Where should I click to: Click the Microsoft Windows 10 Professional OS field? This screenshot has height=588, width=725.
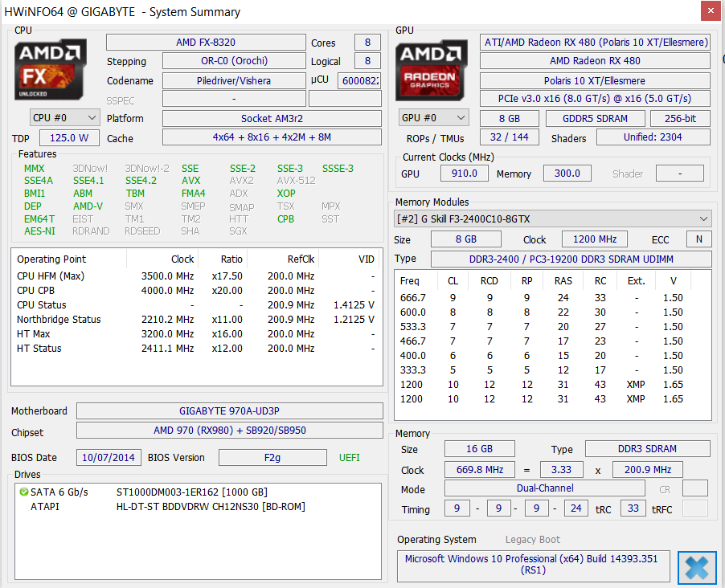533,565
